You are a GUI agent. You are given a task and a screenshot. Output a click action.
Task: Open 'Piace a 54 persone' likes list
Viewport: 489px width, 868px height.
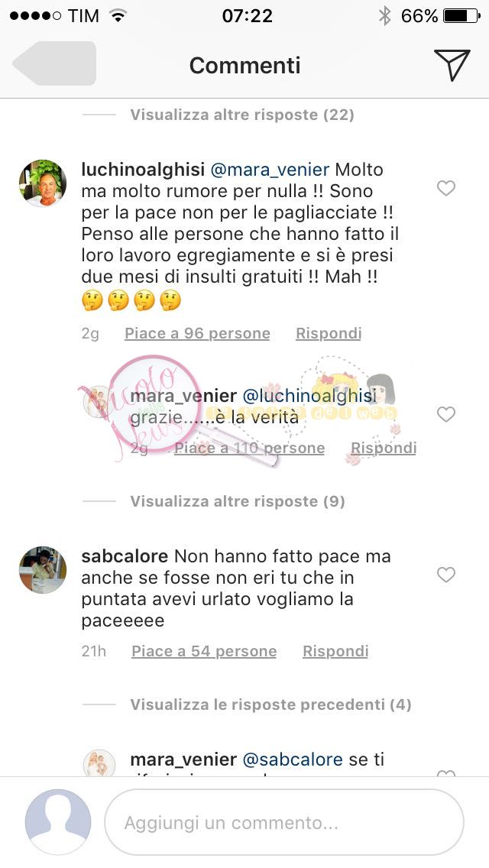(204, 651)
